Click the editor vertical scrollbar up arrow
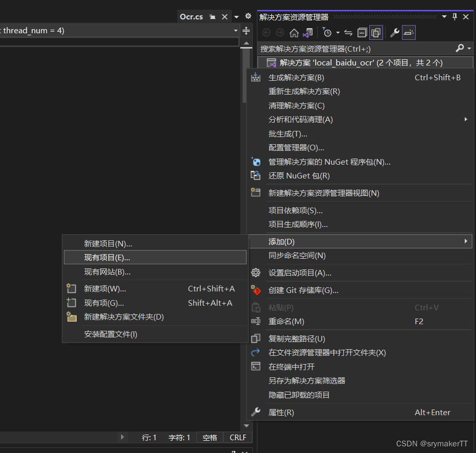Image resolution: width=476 pixels, height=453 pixels. point(246,43)
